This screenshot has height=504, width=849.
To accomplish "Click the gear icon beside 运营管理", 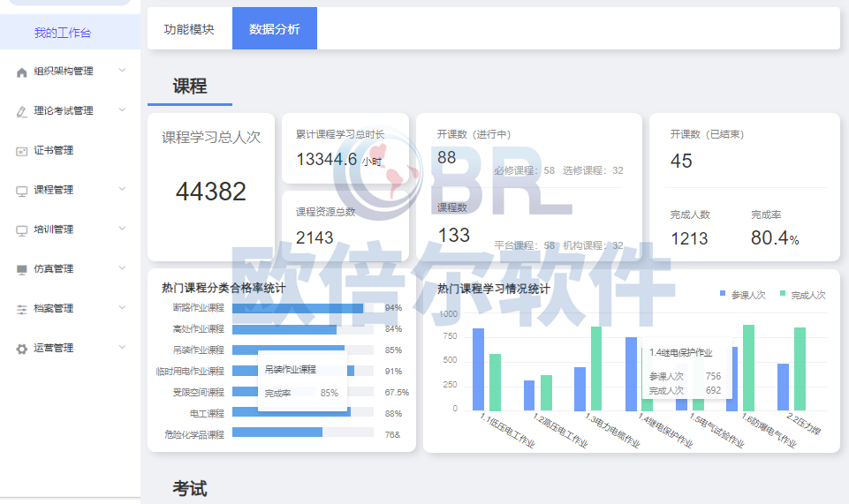I will (22, 349).
